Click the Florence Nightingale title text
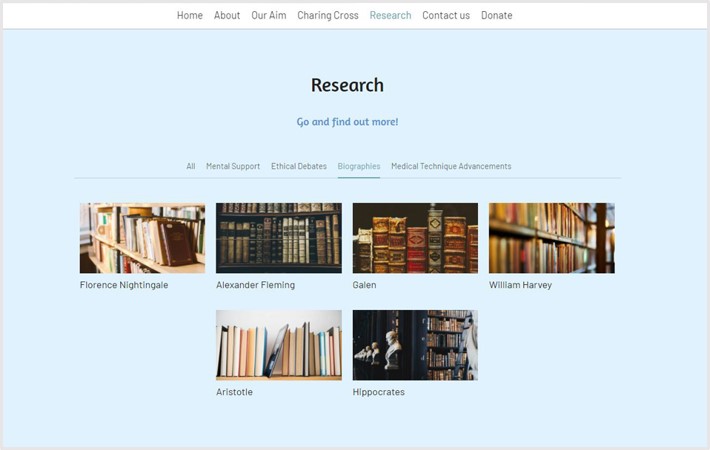This screenshot has height=450, width=710. point(124,285)
